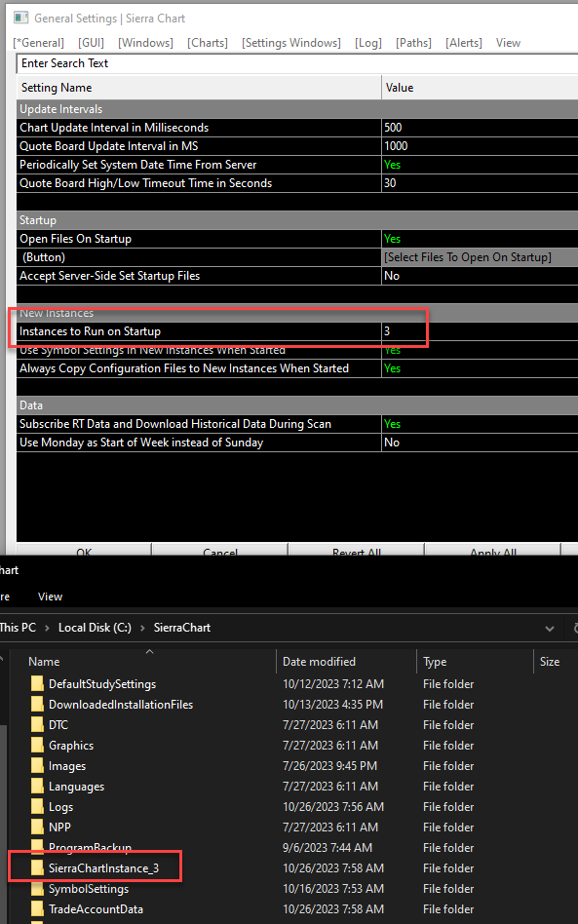
Task: Open the address bar history dropdown
Action: coord(550,628)
